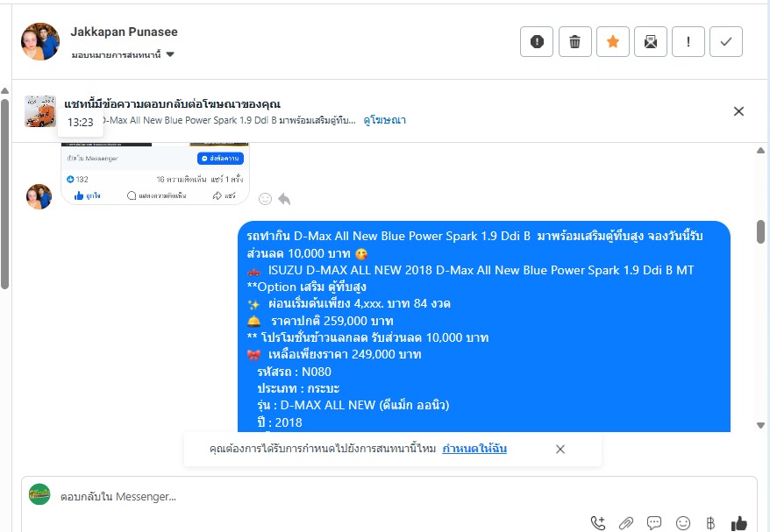Click the รหัสรถ : N080 line
770x532 pixels.
pos(294,372)
